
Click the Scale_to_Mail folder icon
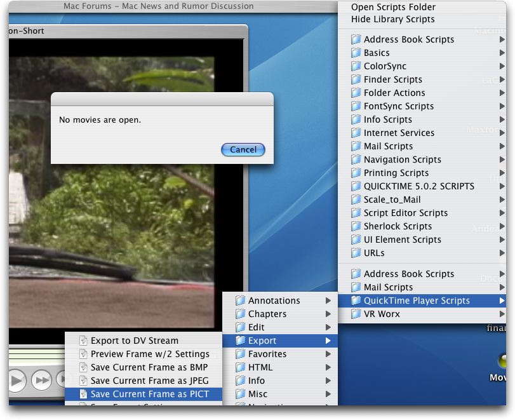(356, 200)
